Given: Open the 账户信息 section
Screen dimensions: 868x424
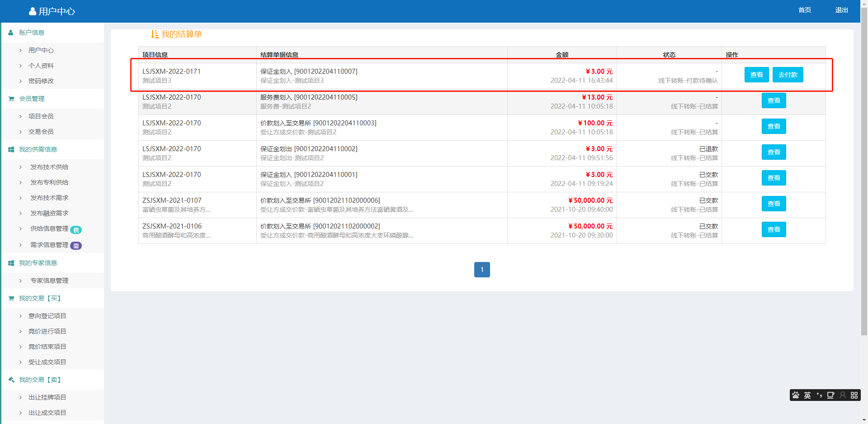Looking at the screenshot, I should 32,33.
